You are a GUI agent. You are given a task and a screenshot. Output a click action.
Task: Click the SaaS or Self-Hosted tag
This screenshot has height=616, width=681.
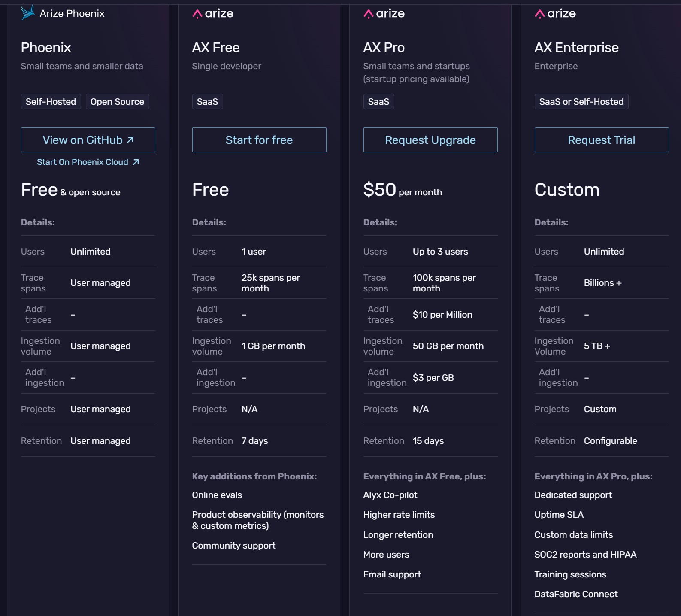pos(581,102)
